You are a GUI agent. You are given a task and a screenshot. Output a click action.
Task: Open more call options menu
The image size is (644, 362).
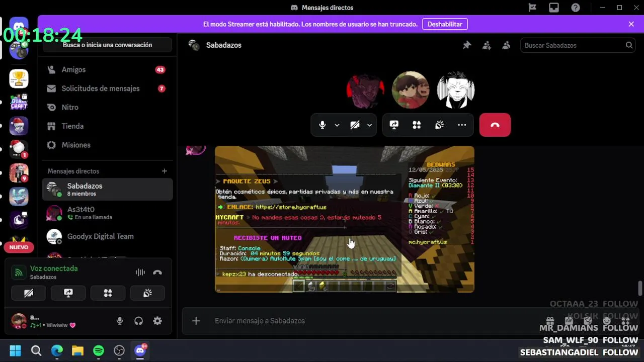click(x=462, y=125)
